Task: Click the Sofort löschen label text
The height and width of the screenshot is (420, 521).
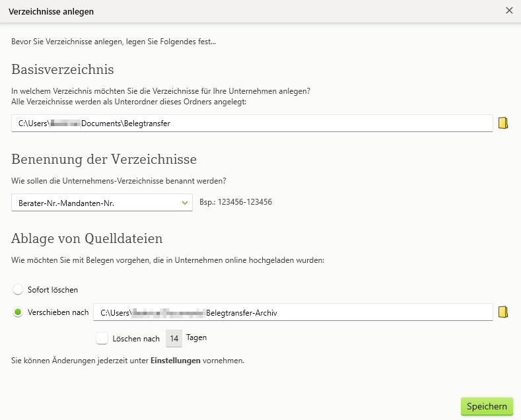Action: [x=53, y=290]
